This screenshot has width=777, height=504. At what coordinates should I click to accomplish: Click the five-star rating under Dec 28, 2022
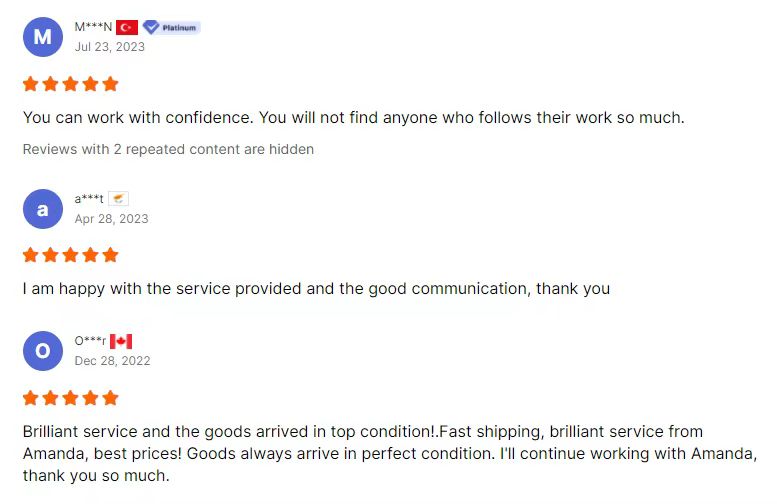click(70, 398)
